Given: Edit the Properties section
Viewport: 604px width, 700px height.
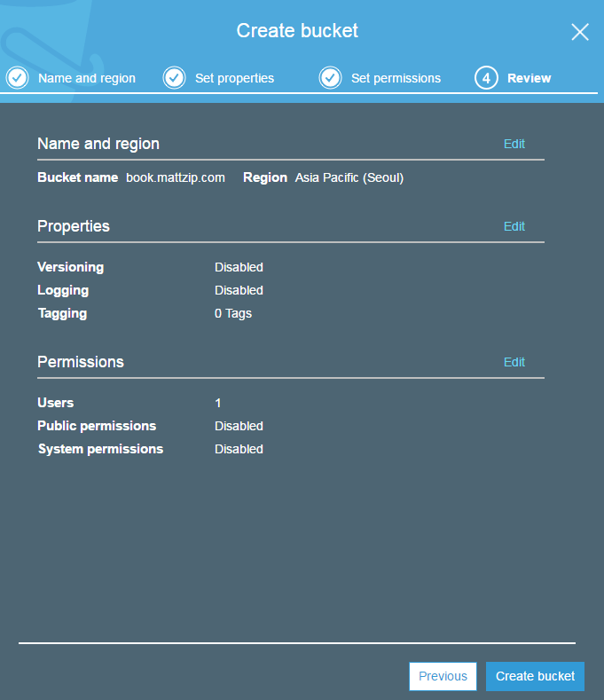Looking at the screenshot, I should coord(514,226).
